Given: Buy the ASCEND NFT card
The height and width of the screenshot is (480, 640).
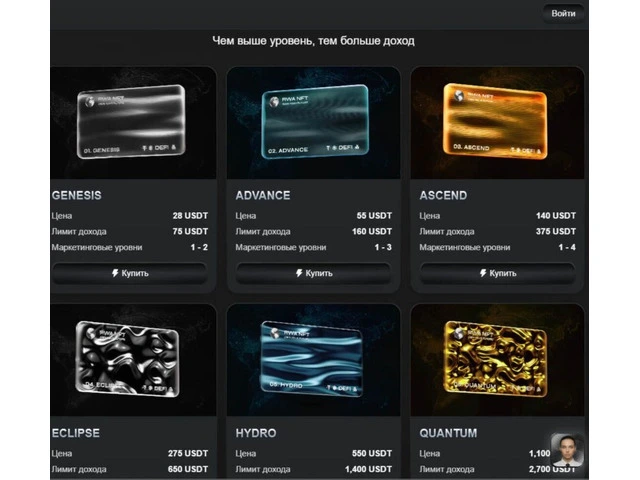Looking at the screenshot, I should point(498,273).
